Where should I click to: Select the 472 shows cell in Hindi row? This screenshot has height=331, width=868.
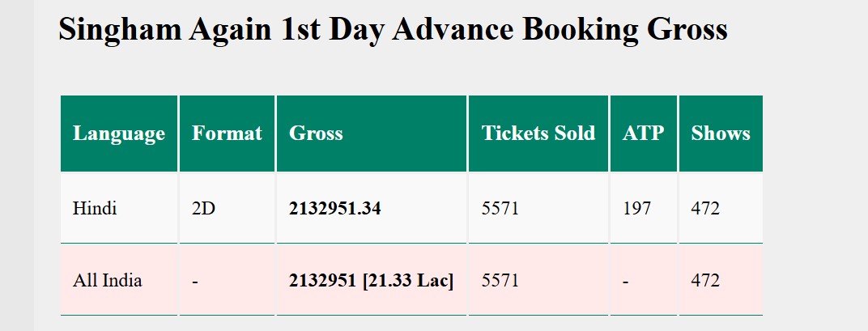(704, 209)
